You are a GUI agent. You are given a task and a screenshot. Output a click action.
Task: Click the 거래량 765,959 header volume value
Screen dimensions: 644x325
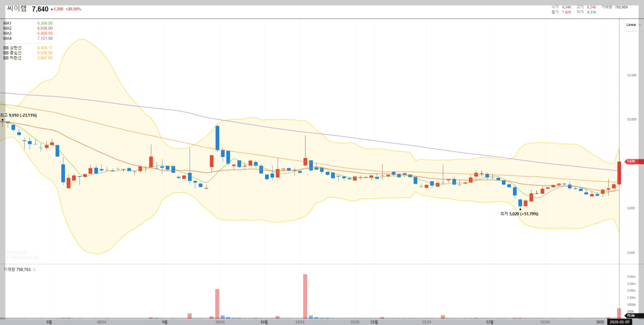pos(621,7)
